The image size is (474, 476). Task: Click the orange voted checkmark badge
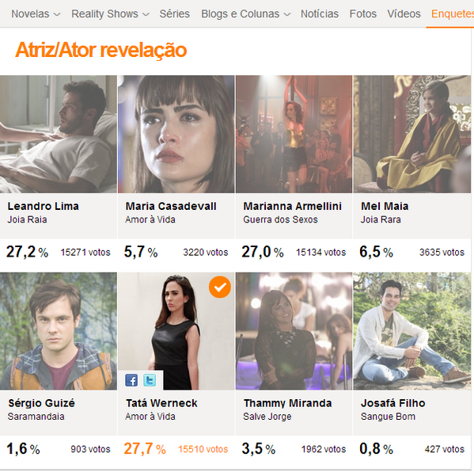click(x=220, y=287)
